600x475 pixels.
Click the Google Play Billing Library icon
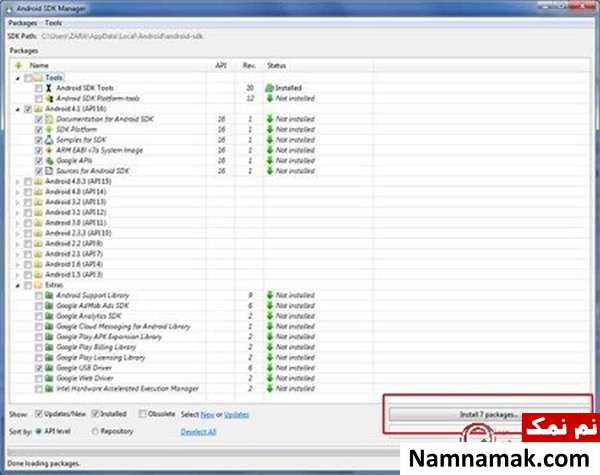pyautogui.click(x=49, y=347)
